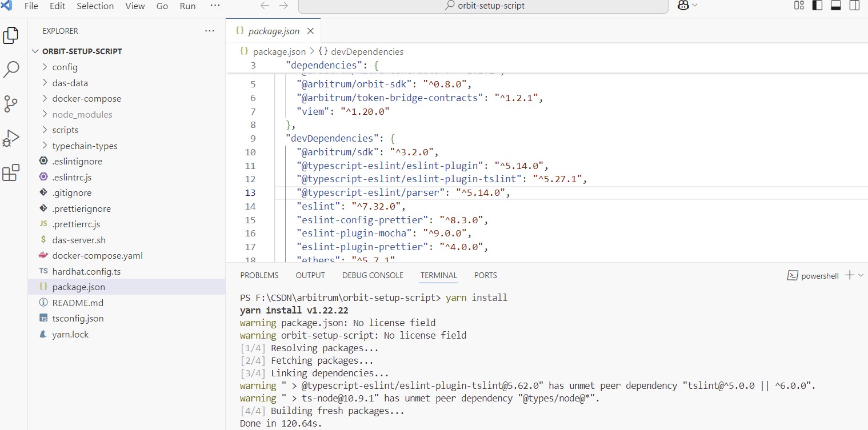
Task: Navigate back with the left arrow
Action: pyautogui.click(x=265, y=6)
